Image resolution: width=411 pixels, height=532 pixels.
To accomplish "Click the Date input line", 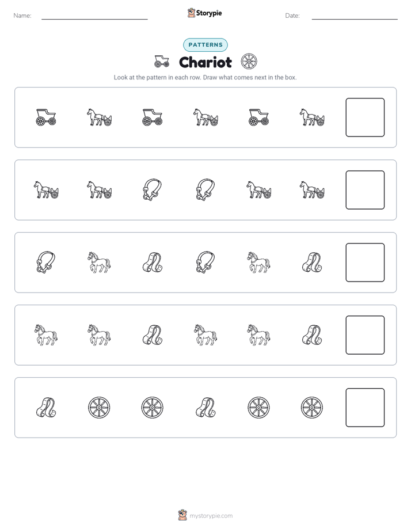I will 355,16.
